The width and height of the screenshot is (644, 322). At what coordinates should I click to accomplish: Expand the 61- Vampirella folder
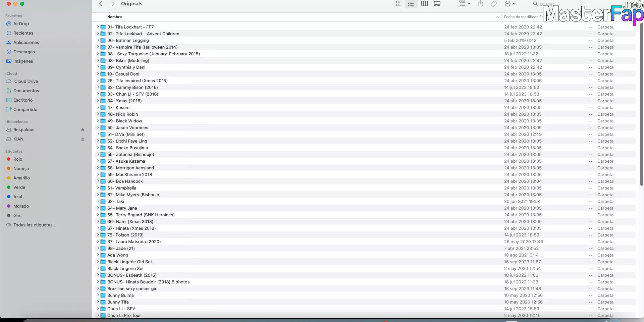pos(98,188)
